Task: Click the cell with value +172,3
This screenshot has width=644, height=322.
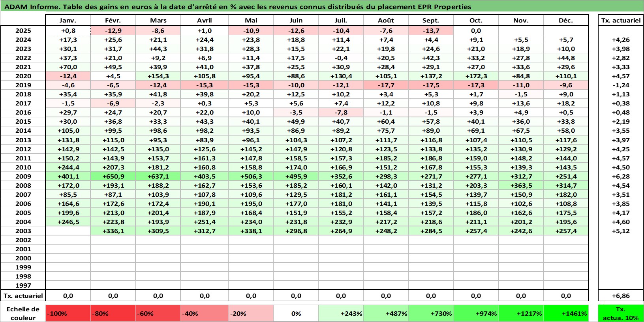Action: tap(476, 76)
